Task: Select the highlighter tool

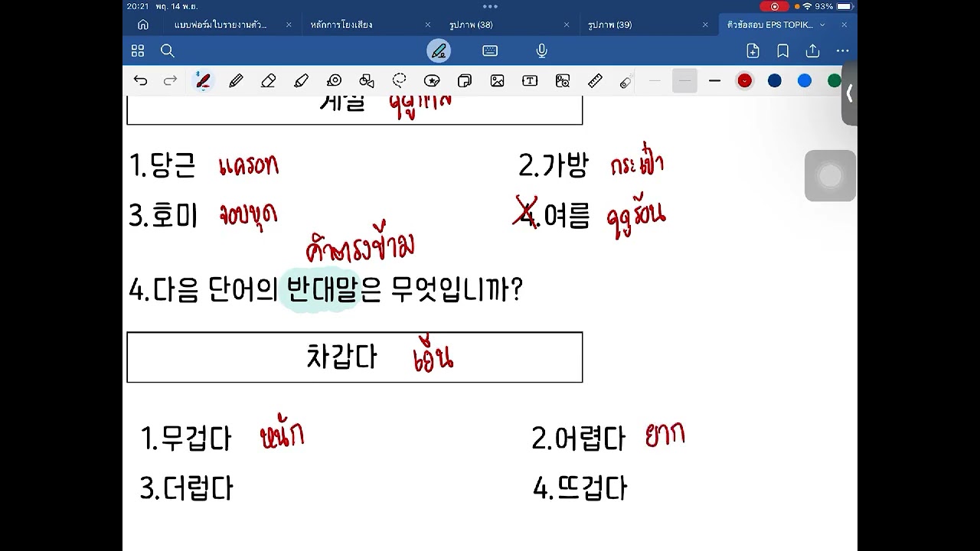Action: (301, 80)
